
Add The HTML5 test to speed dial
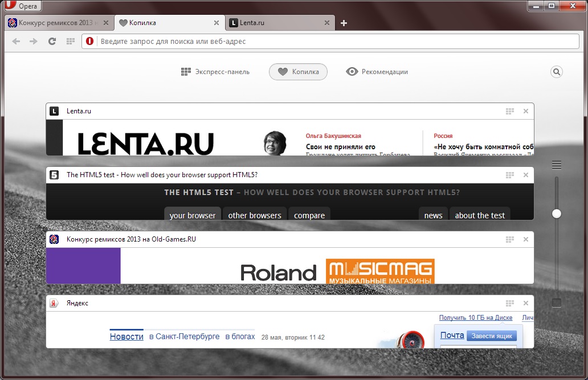click(x=509, y=175)
